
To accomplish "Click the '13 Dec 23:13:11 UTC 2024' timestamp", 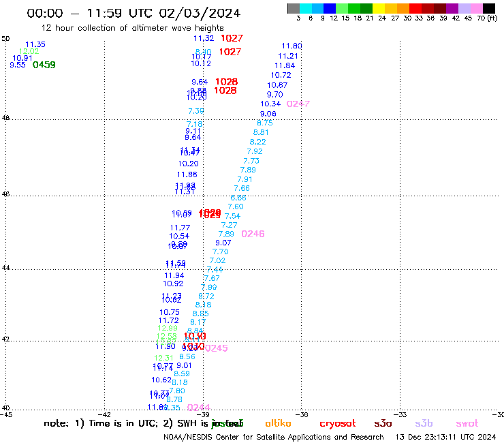I will tap(445, 437).
